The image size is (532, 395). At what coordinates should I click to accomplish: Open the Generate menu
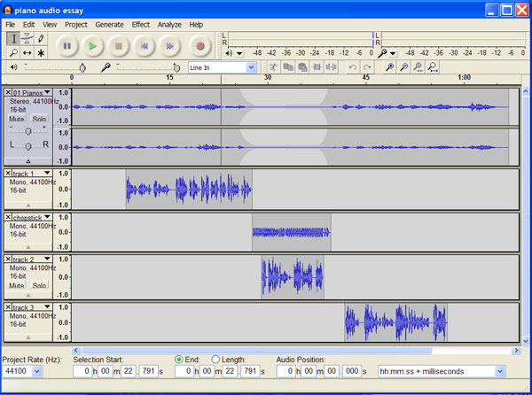coord(109,25)
